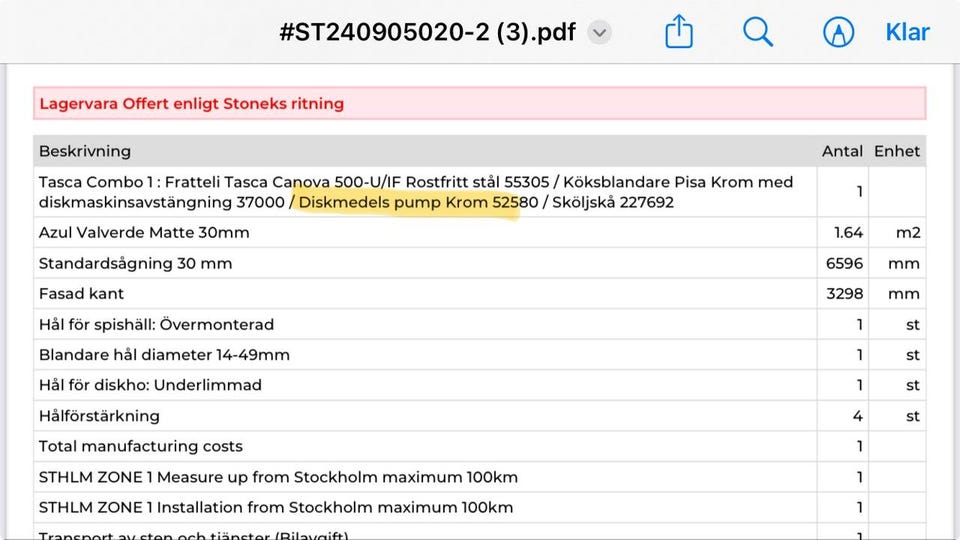Tap the highlighted Diskmedels pump Krom text

point(410,202)
